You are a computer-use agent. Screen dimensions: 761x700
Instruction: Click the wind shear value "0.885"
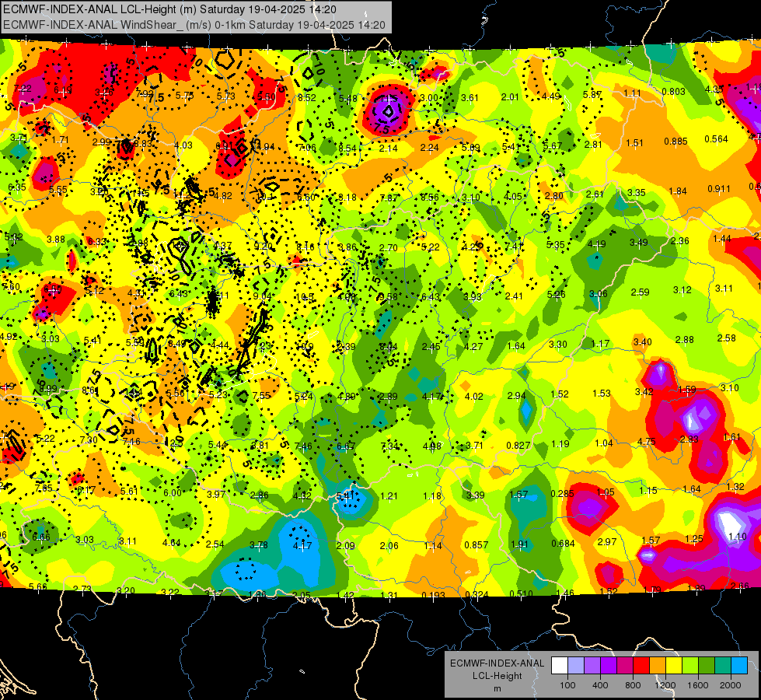pyautogui.click(x=675, y=142)
